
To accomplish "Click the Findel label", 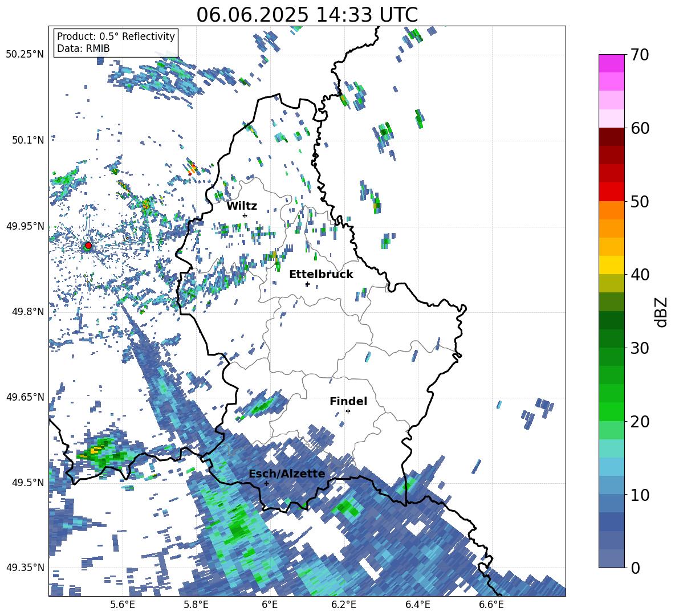I will pyautogui.click(x=348, y=401).
